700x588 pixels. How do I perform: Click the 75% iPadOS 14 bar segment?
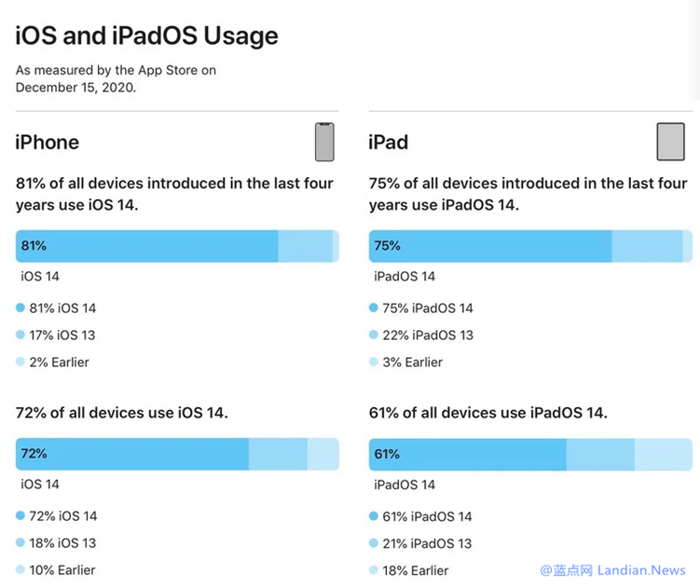point(489,246)
